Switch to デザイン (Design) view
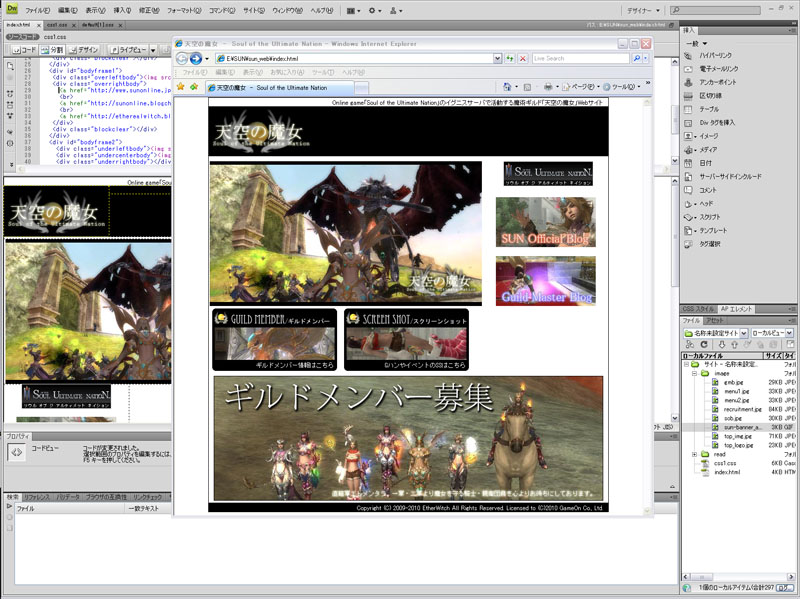Image resolution: width=800 pixels, height=599 pixels. click(x=84, y=50)
